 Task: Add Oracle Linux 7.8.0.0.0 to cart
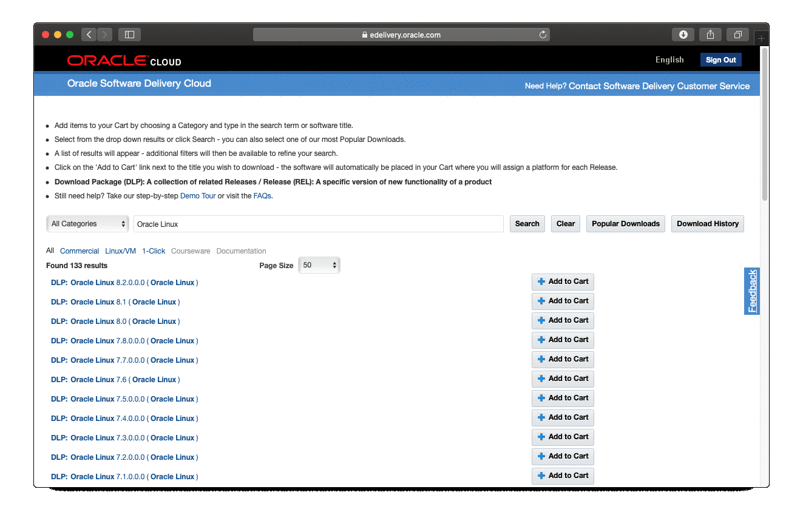(563, 340)
